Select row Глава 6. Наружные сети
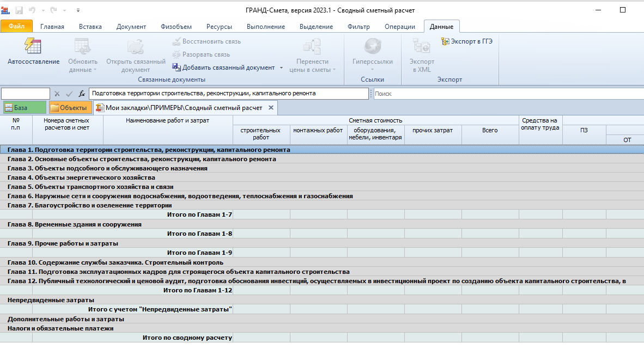Viewport: 644px width, 355px height. [x=322, y=196]
